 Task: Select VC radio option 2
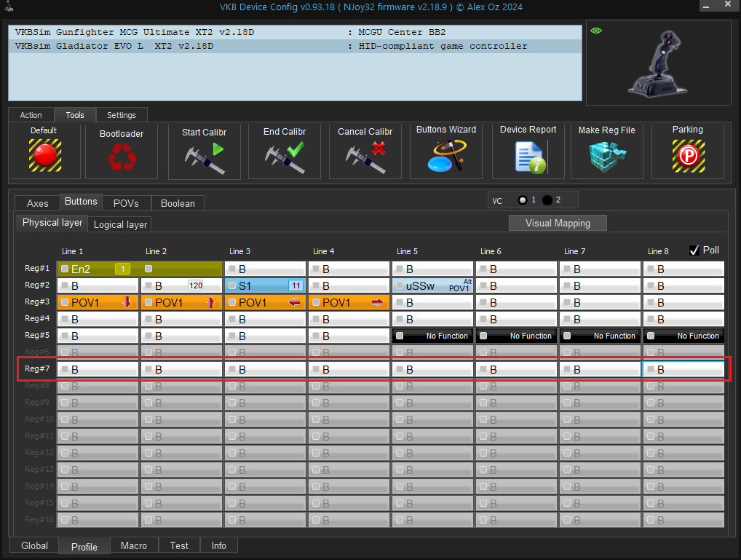[x=547, y=200]
